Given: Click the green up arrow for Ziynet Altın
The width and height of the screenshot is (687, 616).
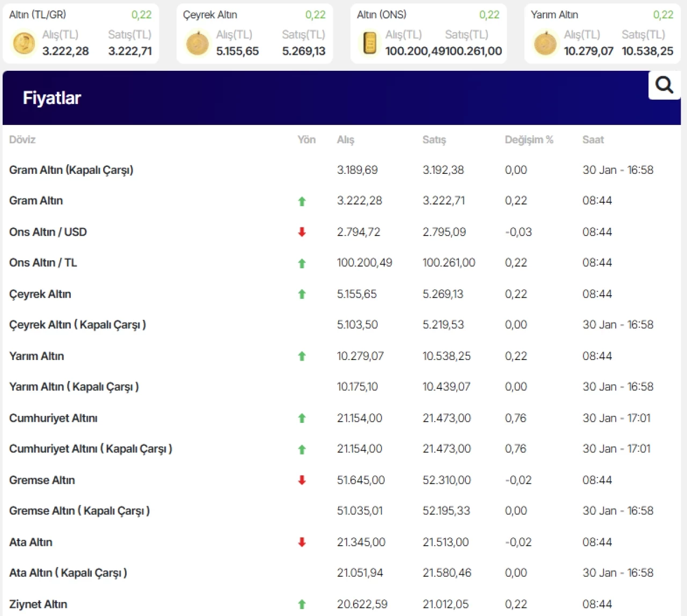Looking at the screenshot, I should tap(302, 604).
